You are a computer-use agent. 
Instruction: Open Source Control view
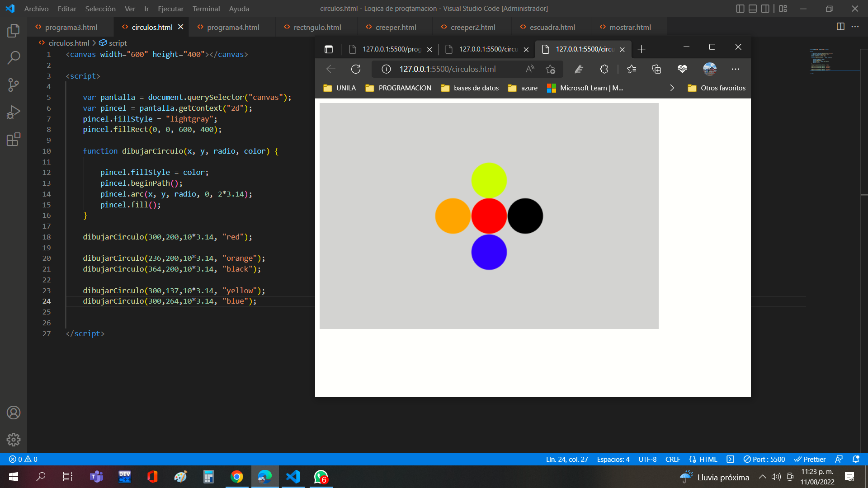click(14, 84)
